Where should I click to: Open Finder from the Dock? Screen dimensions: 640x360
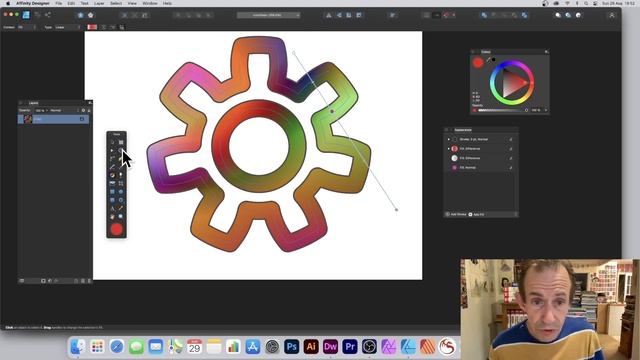78,347
